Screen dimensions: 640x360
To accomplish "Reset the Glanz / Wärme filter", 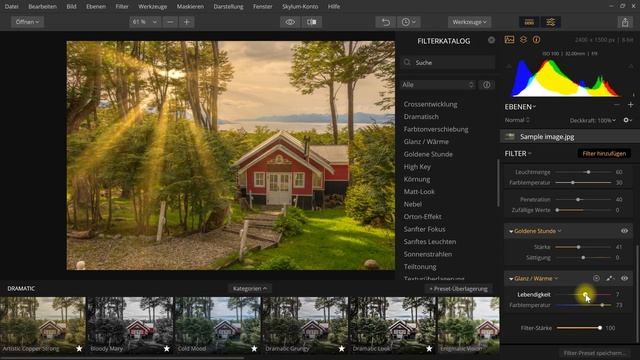I will point(596,278).
